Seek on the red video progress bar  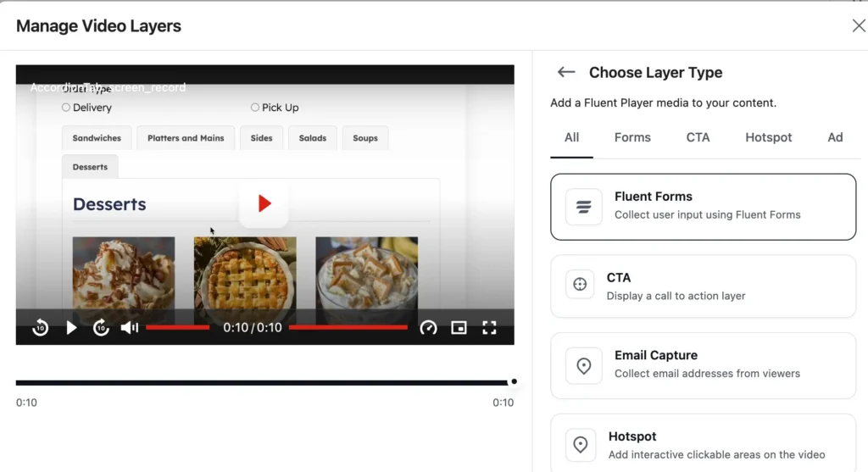click(348, 328)
